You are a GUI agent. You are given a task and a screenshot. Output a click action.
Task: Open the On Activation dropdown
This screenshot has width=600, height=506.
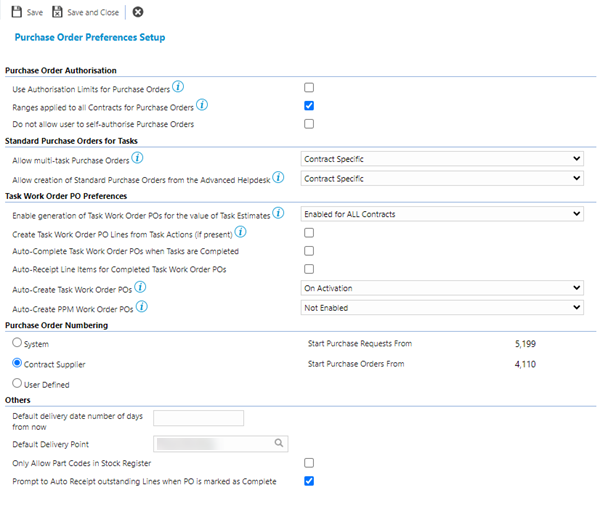[x=442, y=288]
